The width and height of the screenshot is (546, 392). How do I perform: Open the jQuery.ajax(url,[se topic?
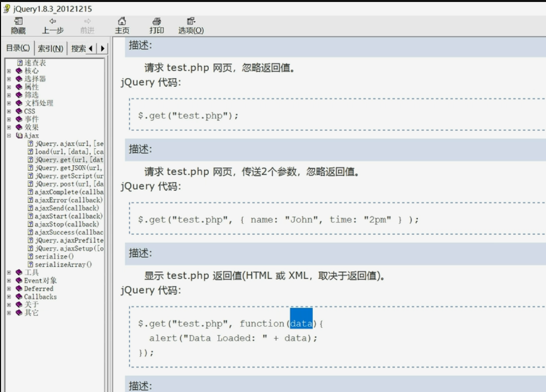coord(66,144)
